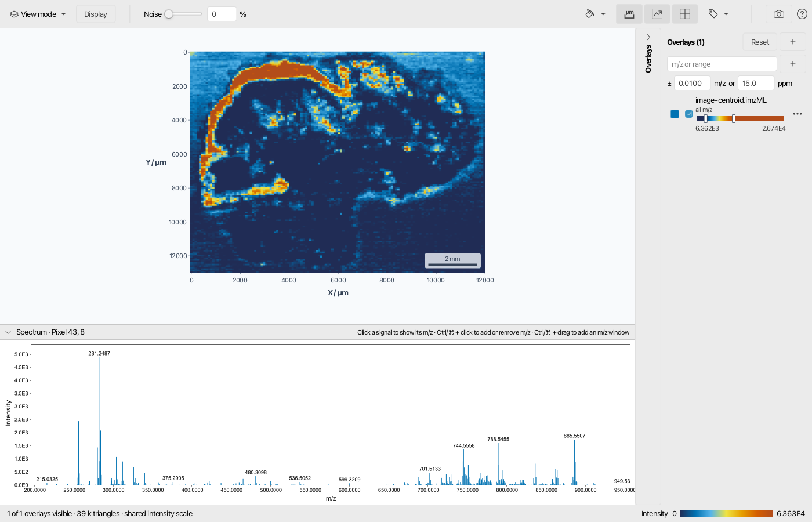Click the 885.5507 peak label
Viewport: 812px width, 522px height.
click(574, 436)
